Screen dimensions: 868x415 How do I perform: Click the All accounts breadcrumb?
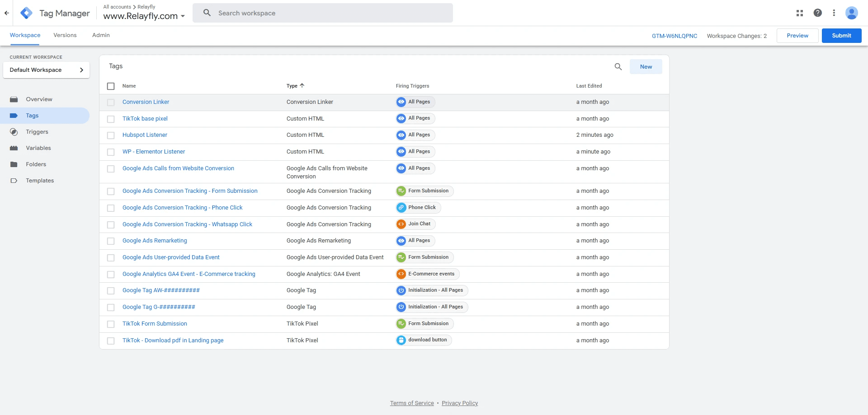tap(117, 7)
